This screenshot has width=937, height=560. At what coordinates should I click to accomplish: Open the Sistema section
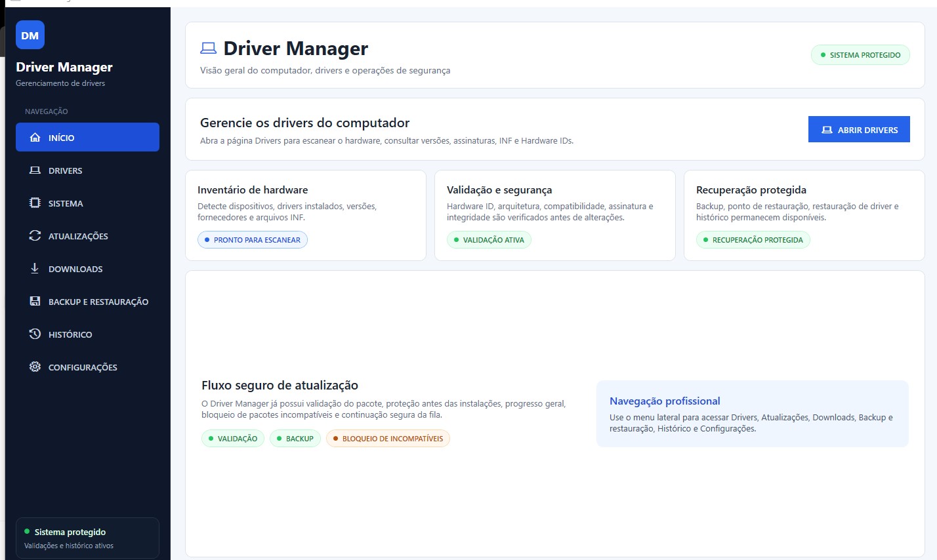tap(87, 203)
